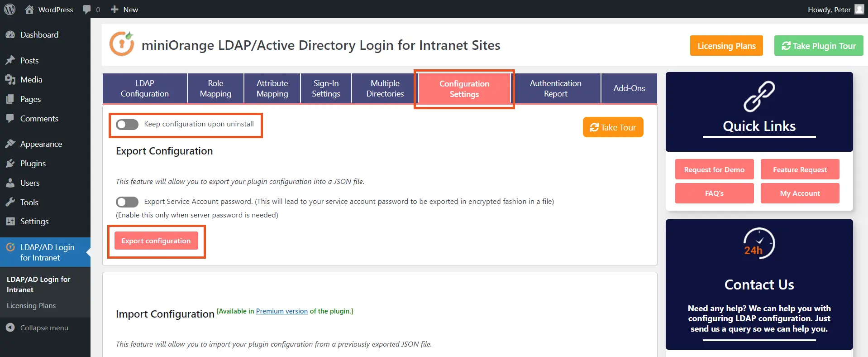Click the Users person icon
Image resolution: width=868 pixels, height=357 pixels.
click(x=10, y=183)
